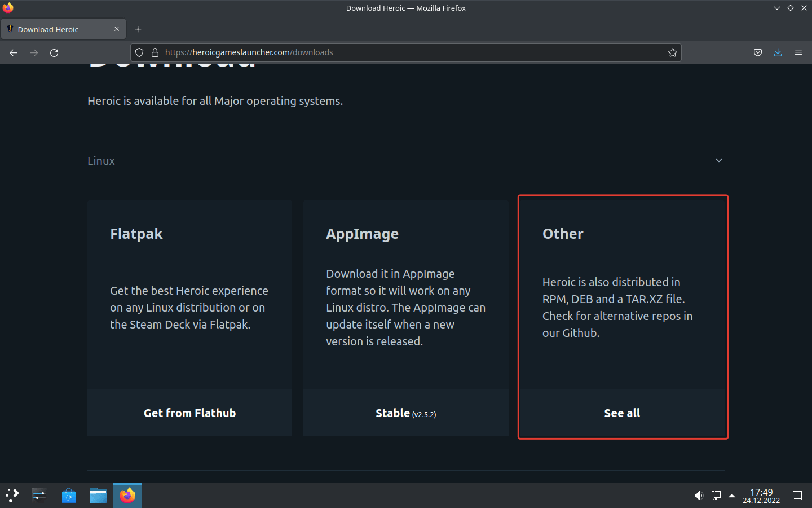Minimize the Firefox window
The height and width of the screenshot is (508, 812).
tap(777, 8)
